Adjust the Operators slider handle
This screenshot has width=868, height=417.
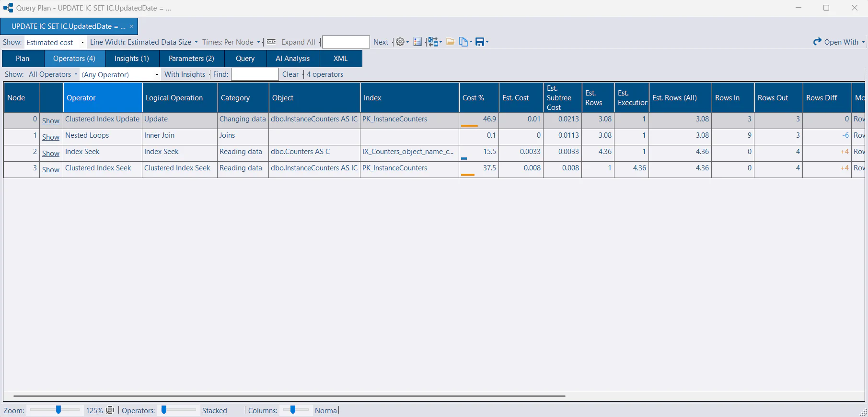pyautogui.click(x=164, y=410)
